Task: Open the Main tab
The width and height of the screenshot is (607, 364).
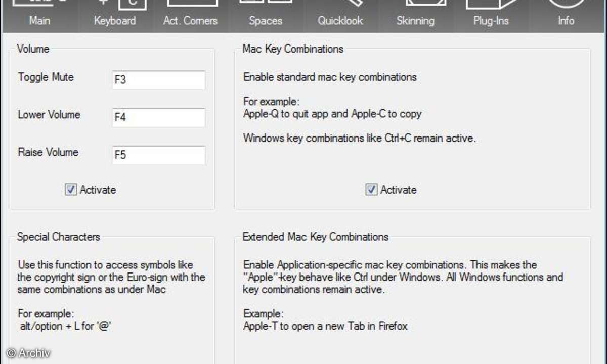Action: [39, 16]
